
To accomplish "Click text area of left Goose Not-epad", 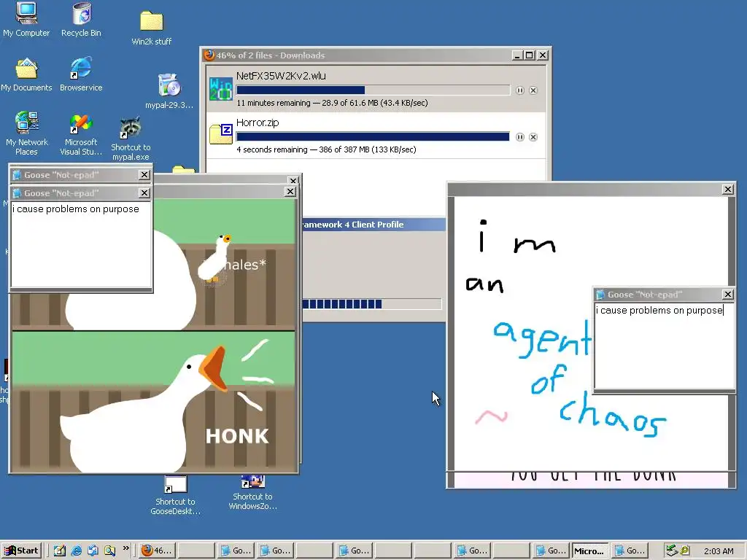I will point(81,245).
